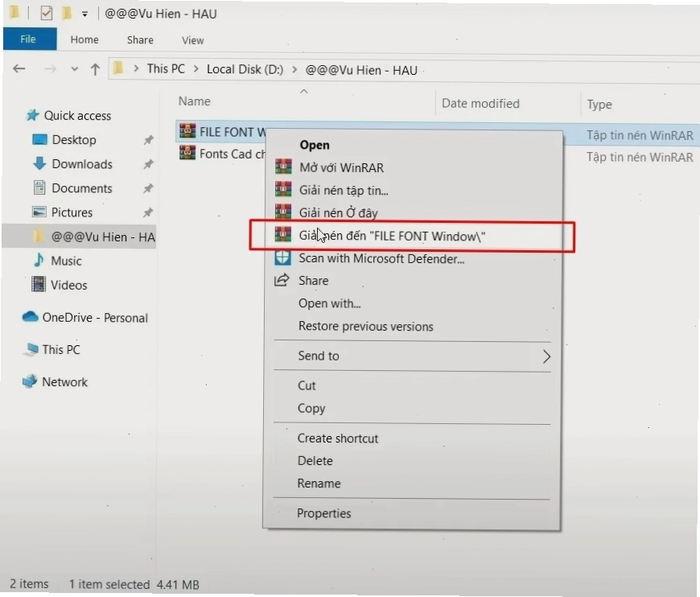Select the Fonts Cad archive file icon

(187, 153)
